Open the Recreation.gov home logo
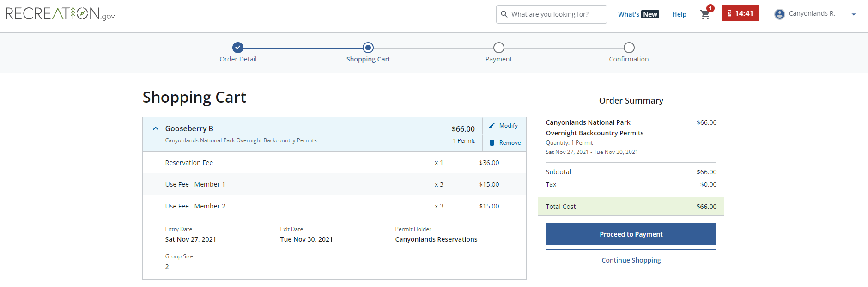The width and height of the screenshot is (868, 287). [60, 14]
